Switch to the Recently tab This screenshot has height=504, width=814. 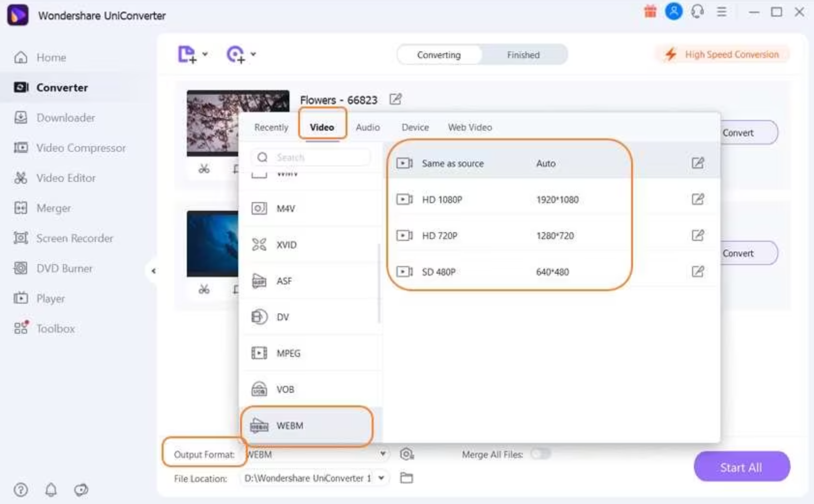pyautogui.click(x=271, y=127)
